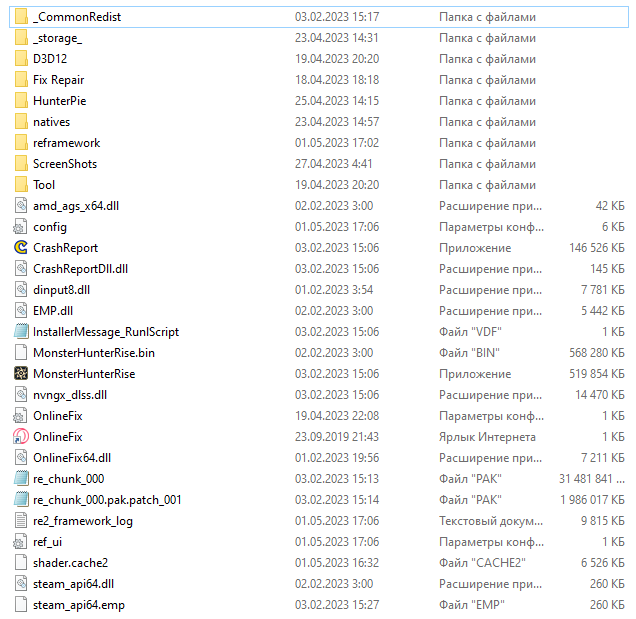Select the "ScreenShots" folder name
636x619 pixels.
point(65,164)
